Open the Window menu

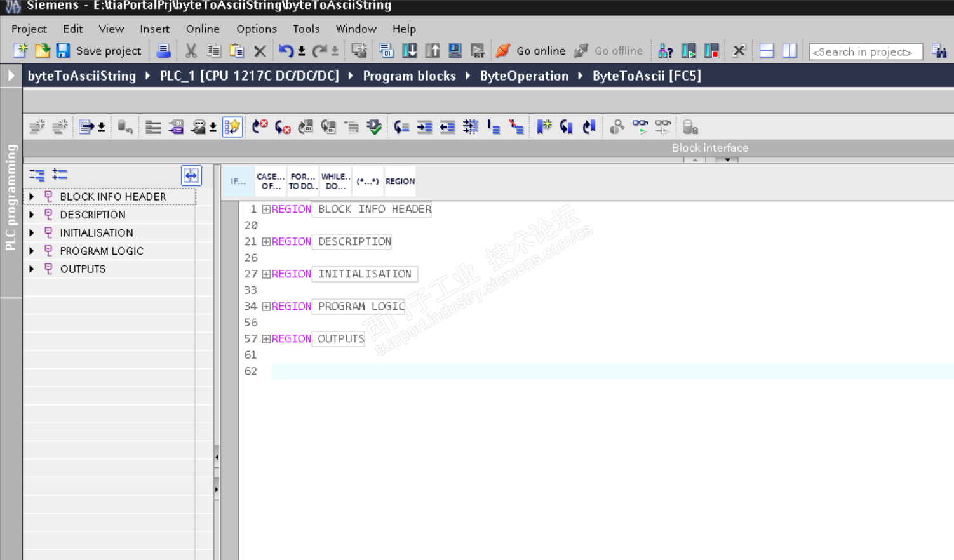pos(356,29)
